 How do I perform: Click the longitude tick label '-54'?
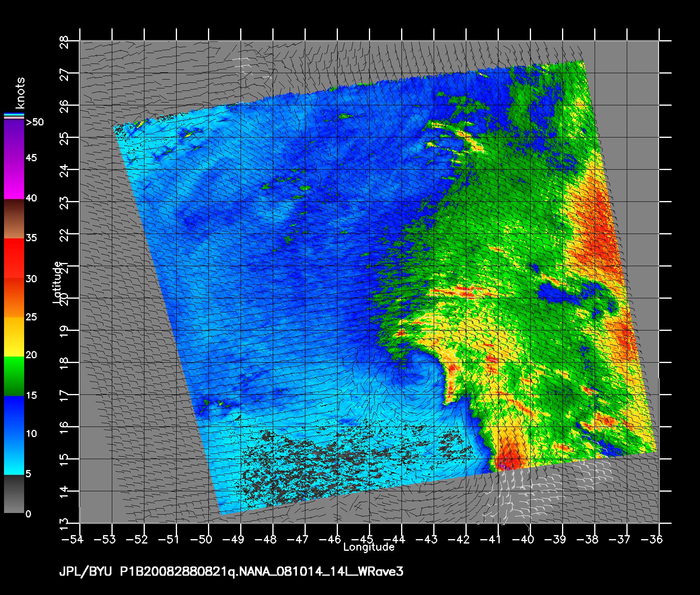click(72, 539)
